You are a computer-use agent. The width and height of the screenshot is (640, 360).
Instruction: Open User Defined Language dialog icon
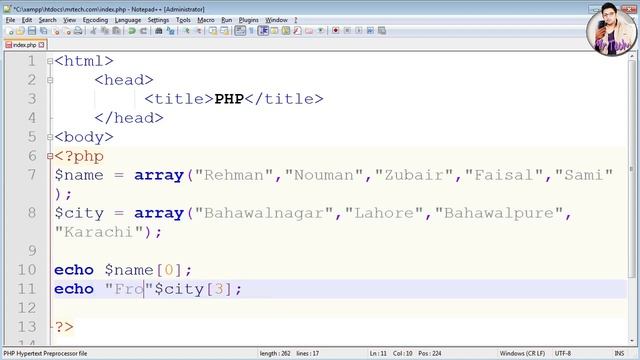pos(274,31)
